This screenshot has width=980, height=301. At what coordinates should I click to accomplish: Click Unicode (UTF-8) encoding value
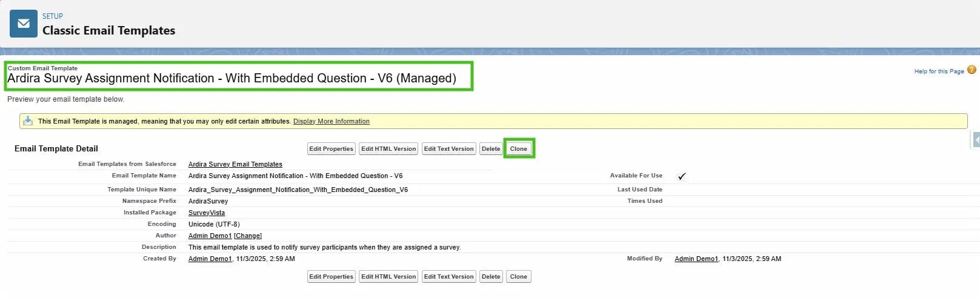click(x=214, y=224)
